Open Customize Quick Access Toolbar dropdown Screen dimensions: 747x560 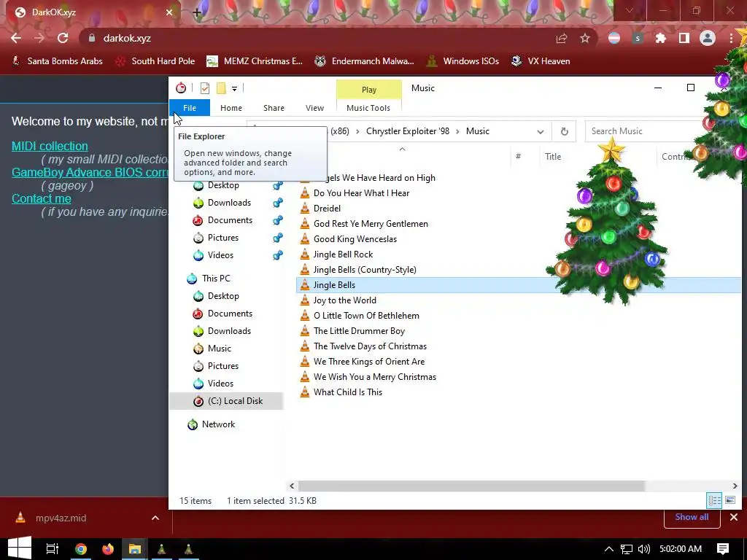[x=234, y=88]
